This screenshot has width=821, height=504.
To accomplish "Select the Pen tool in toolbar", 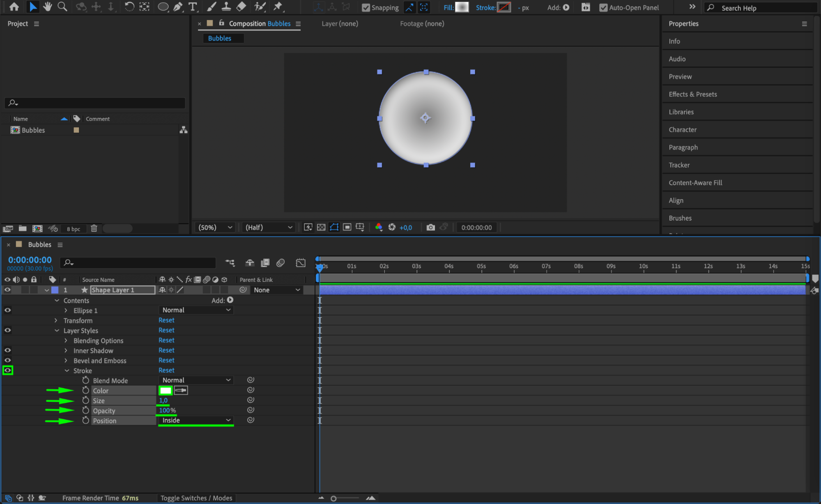I will pyautogui.click(x=178, y=7).
